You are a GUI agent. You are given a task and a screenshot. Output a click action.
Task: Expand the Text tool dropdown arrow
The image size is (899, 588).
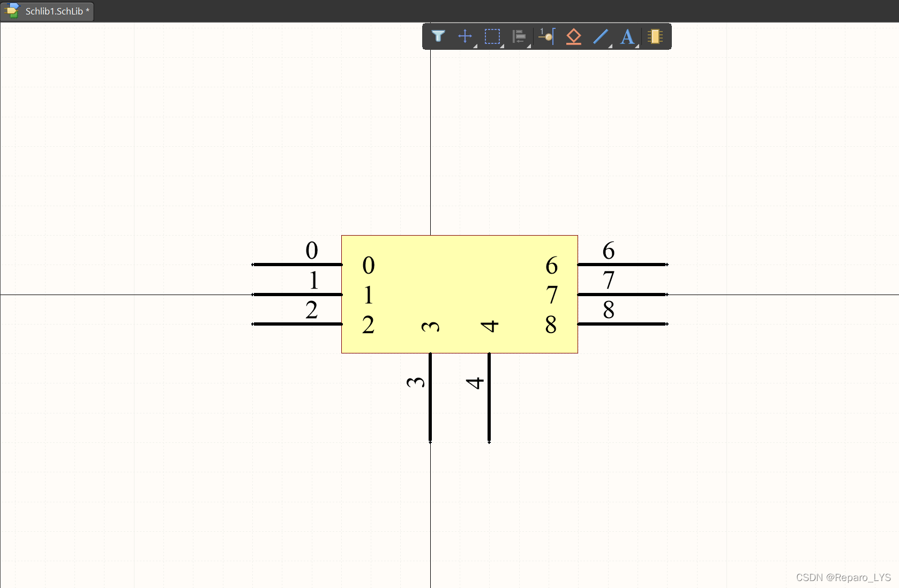(x=637, y=47)
